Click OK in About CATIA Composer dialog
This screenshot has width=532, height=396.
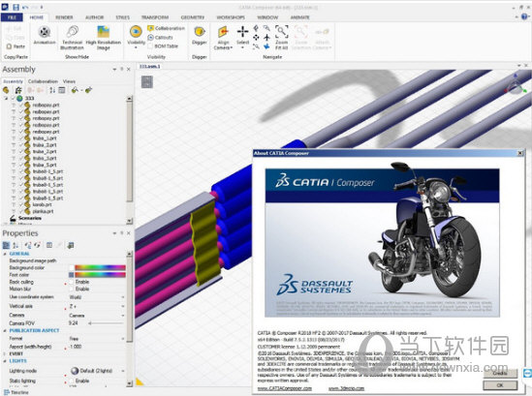(500, 385)
